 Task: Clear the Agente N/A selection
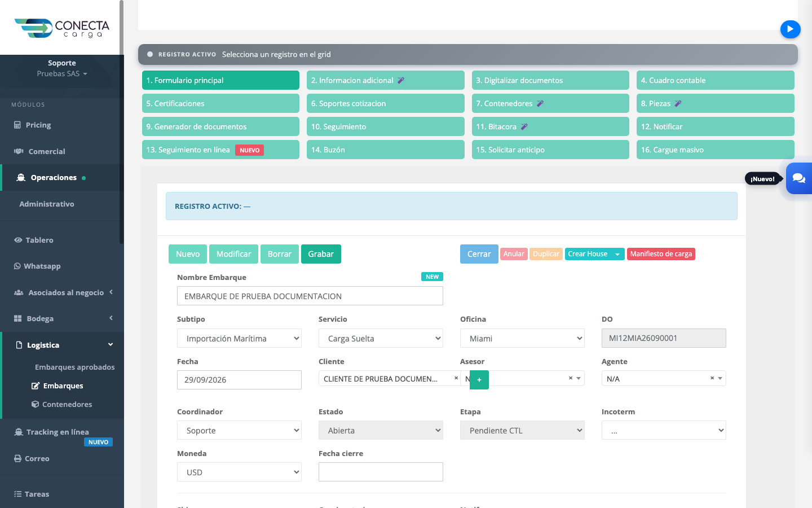(x=712, y=378)
